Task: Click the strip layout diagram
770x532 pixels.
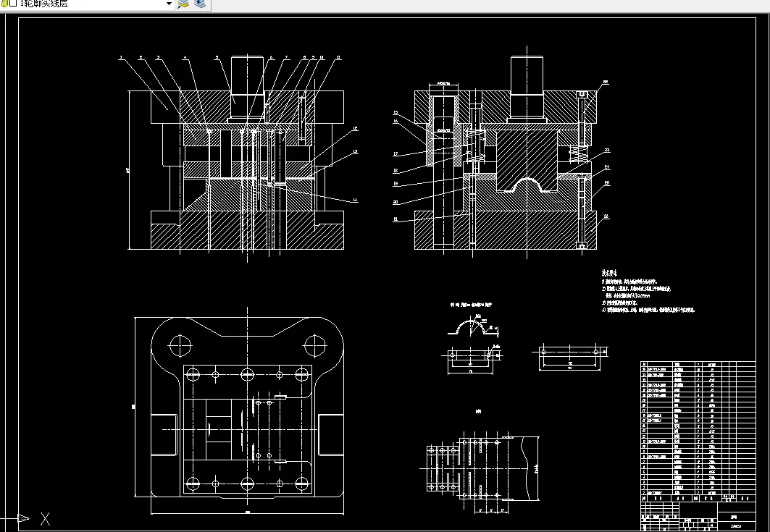Action: pyautogui.click(x=482, y=468)
